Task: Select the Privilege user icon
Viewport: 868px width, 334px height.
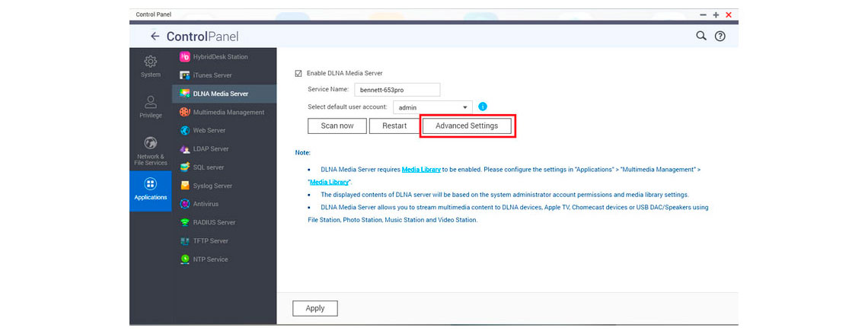Action: [x=151, y=102]
